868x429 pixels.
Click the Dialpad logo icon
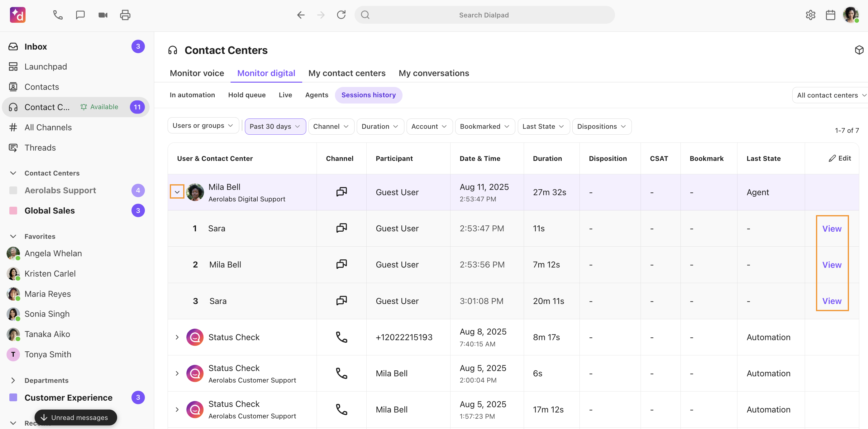(17, 15)
